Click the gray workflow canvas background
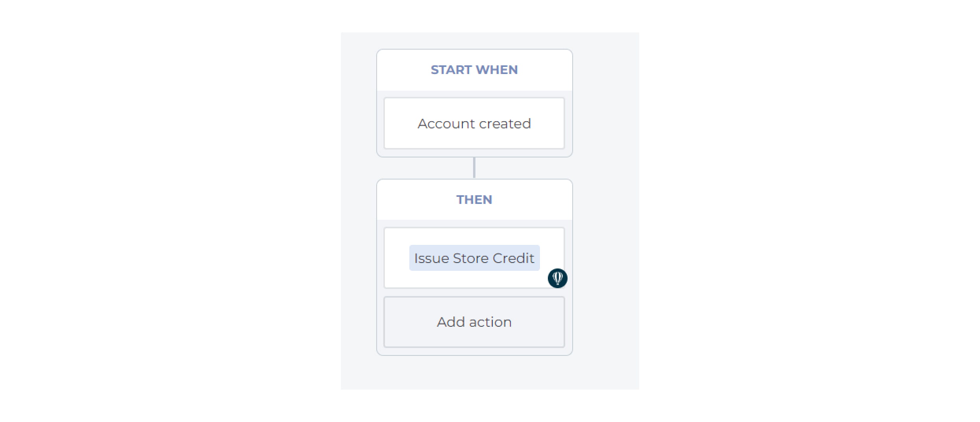Viewport: 980px width, 422px height. 606,213
